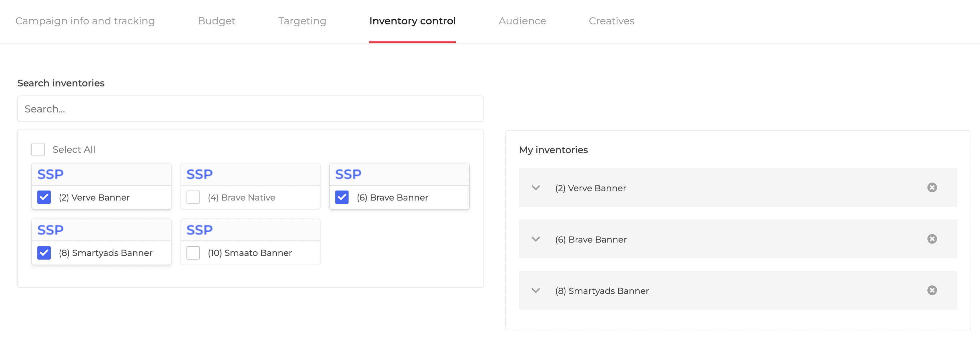Tick the Select All checkbox
Viewport: 980px width, 339px height.
(38, 149)
